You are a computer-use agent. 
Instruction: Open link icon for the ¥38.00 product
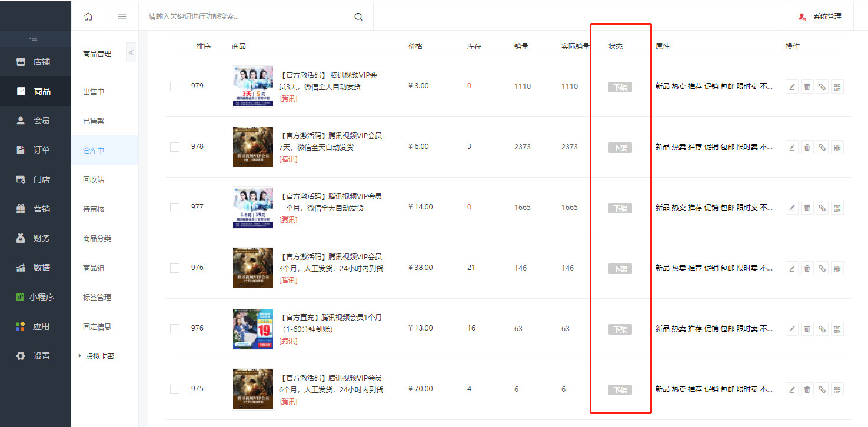coord(822,269)
